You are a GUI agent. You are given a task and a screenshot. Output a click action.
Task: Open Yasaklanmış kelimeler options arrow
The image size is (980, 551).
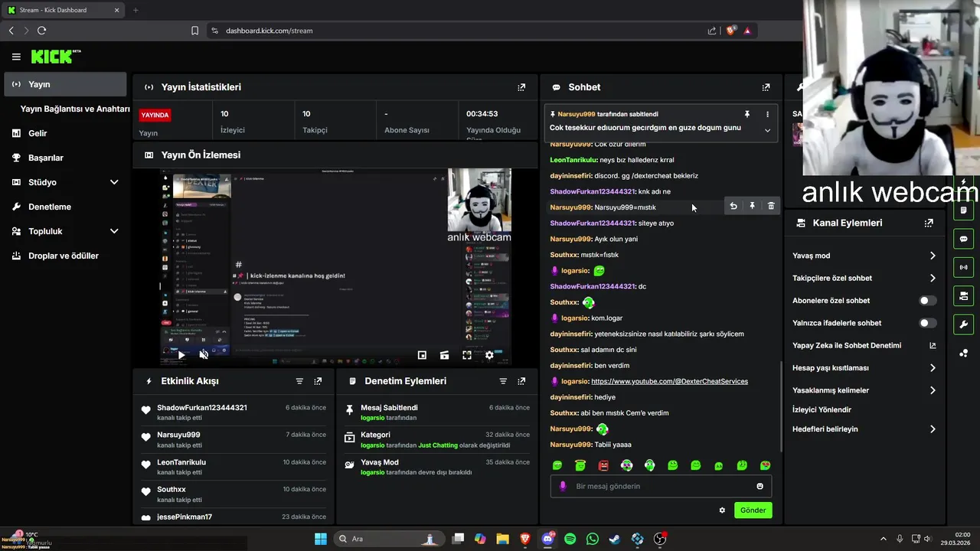tap(933, 390)
